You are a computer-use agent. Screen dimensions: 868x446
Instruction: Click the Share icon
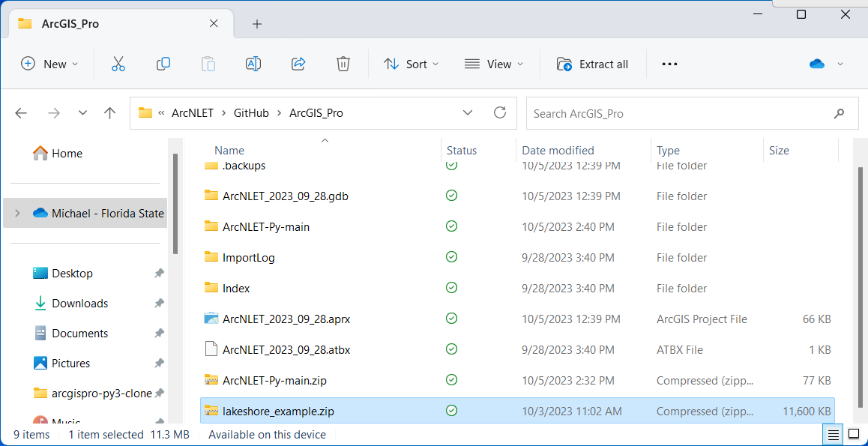298,64
